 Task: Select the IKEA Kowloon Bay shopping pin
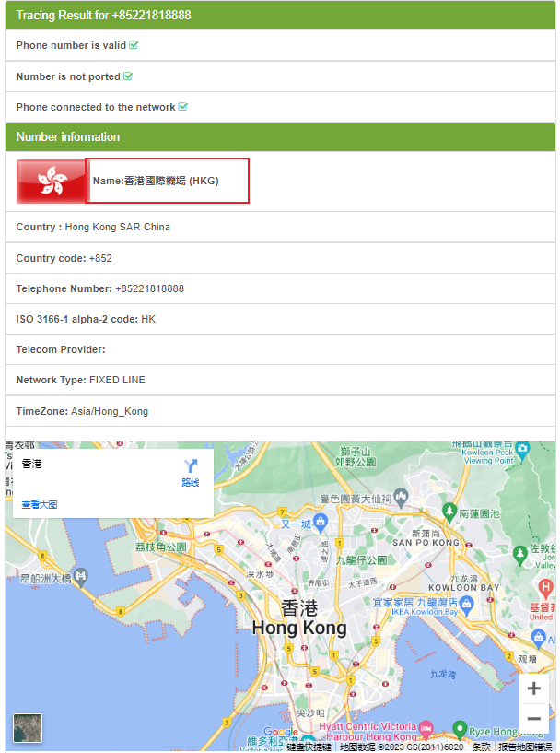[467, 604]
